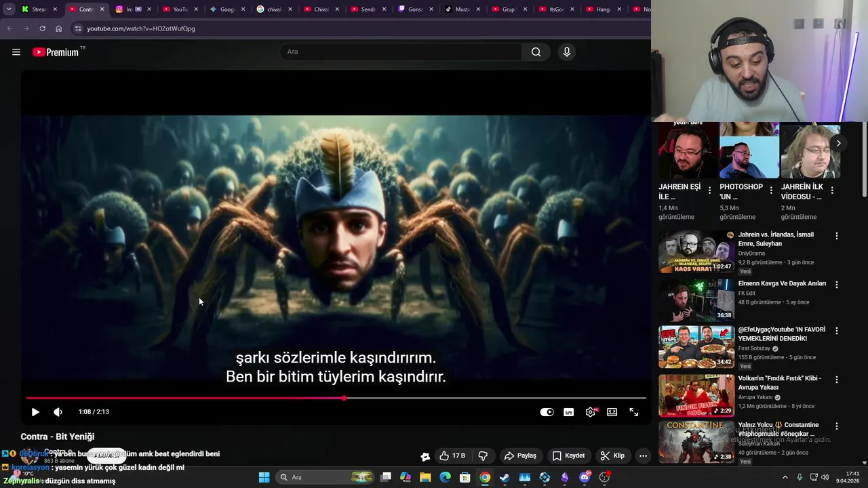Switch to the Kick Stream browser tab
Viewport: 868px width, 488px height.
[38, 9]
